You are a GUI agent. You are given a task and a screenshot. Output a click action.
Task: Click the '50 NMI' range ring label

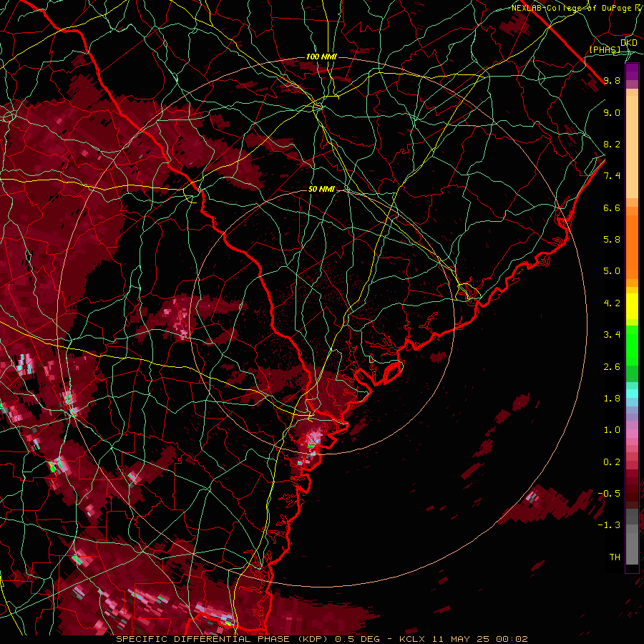(321, 190)
